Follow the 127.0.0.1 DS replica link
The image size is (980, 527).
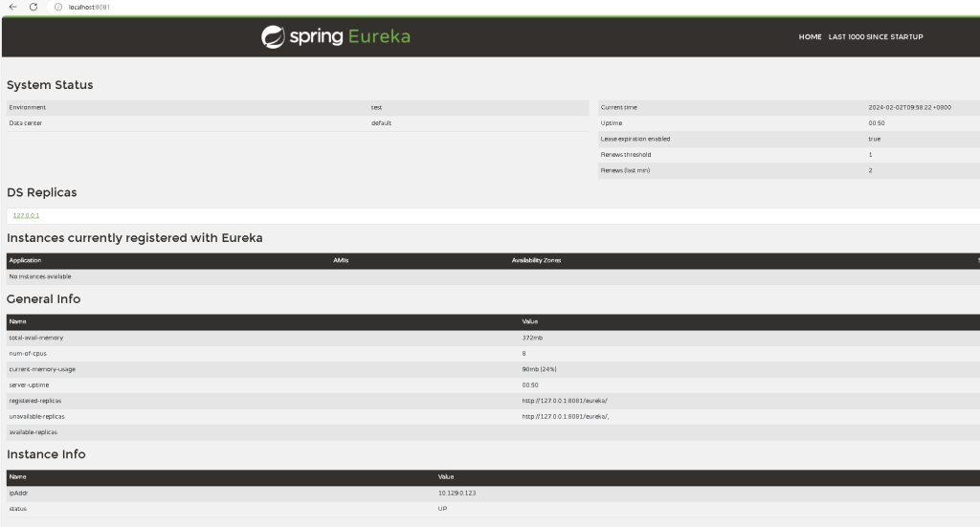click(26, 215)
